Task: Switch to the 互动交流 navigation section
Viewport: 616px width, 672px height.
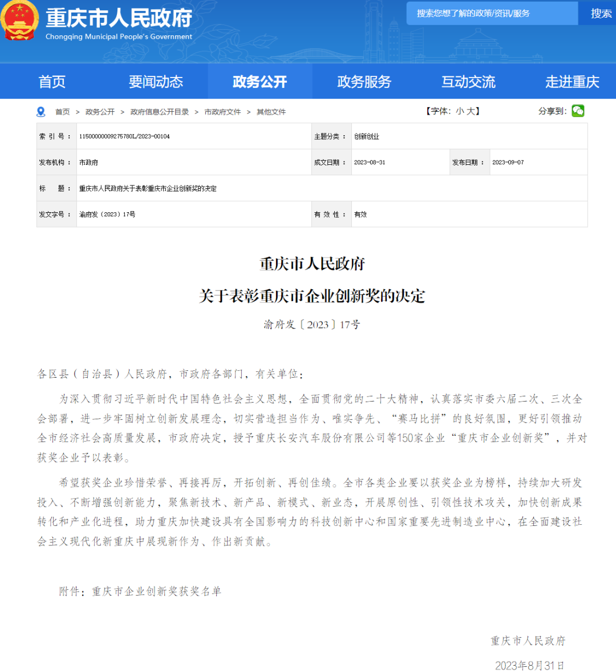Action: (x=468, y=82)
